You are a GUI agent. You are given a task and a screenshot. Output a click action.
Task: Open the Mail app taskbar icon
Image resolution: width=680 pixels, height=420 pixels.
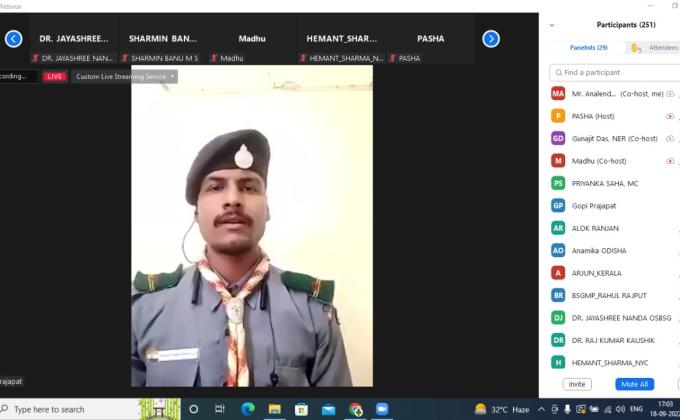(x=328, y=409)
